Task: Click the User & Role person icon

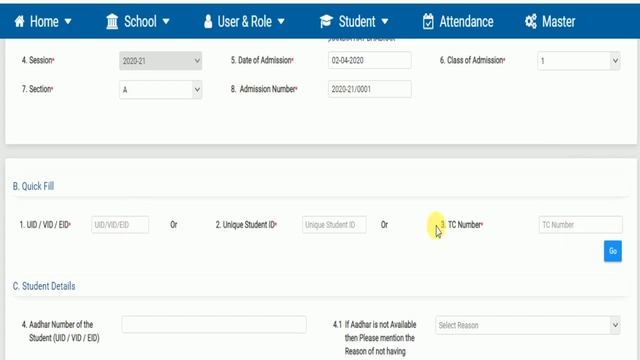Action: click(208, 21)
